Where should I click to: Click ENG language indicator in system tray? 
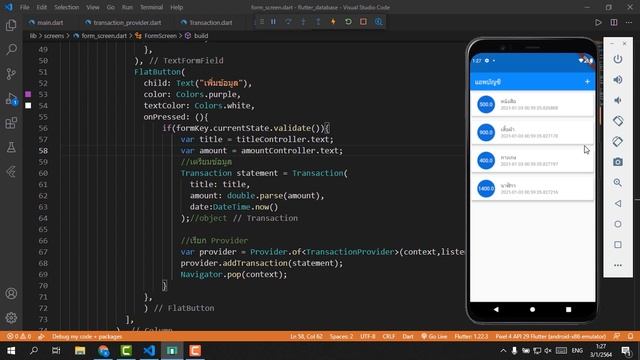(x=577, y=351)
